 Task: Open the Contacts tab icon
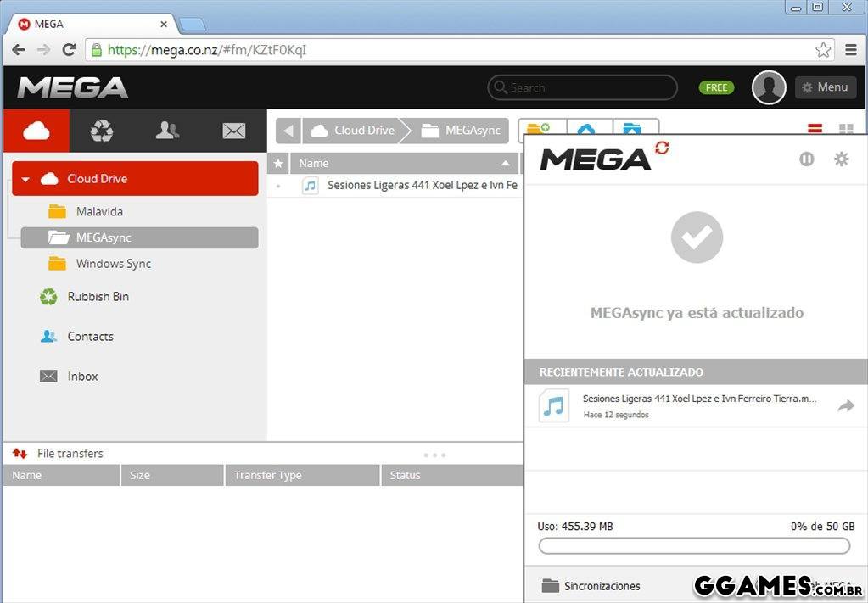point(168,131)
